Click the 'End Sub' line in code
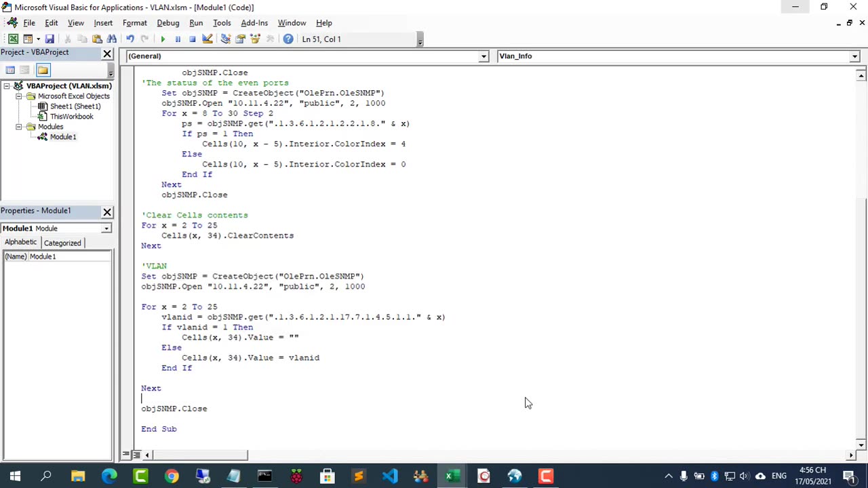 click(x=159, y=429)
